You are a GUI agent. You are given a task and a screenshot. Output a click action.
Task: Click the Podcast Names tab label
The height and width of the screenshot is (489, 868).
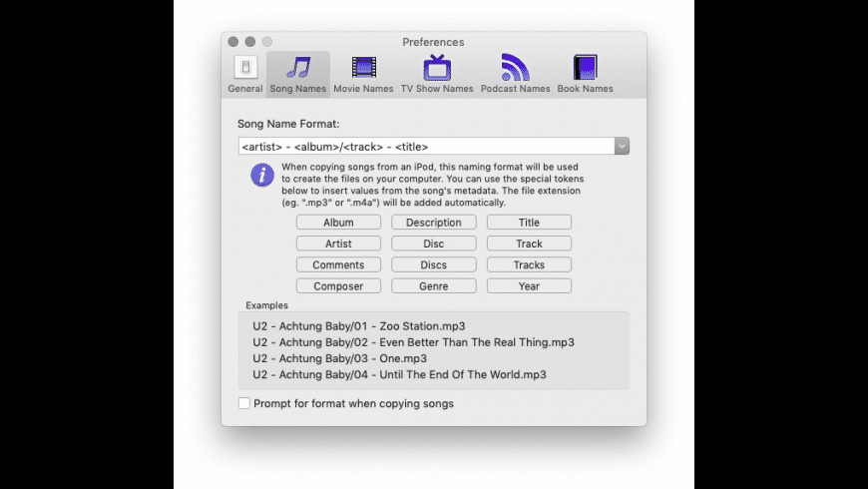tap(516, 89)
